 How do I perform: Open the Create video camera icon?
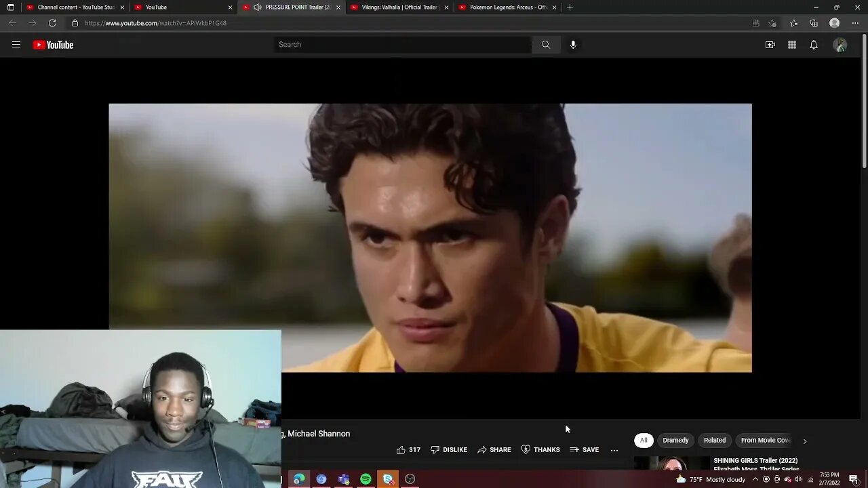click(x=770, y=45)
